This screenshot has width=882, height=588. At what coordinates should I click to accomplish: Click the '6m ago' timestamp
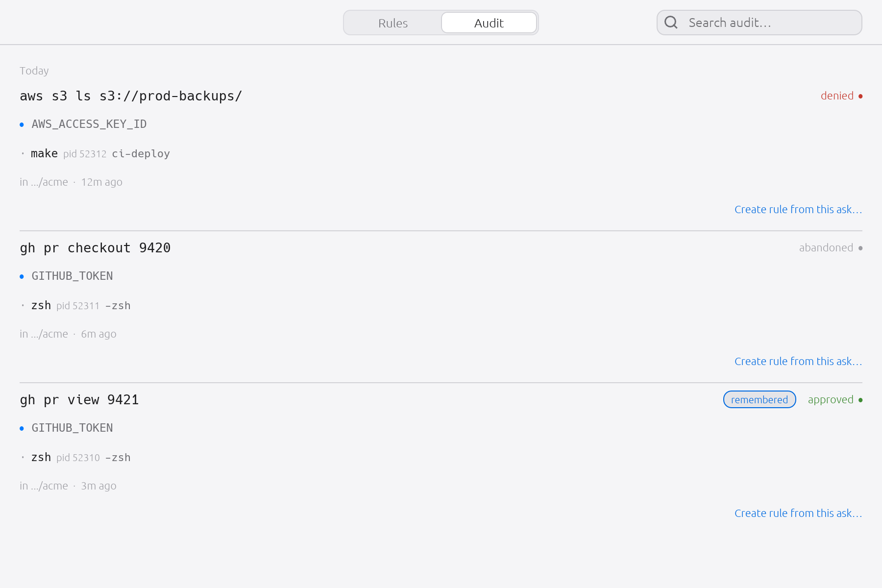click(x=98, y=334)
